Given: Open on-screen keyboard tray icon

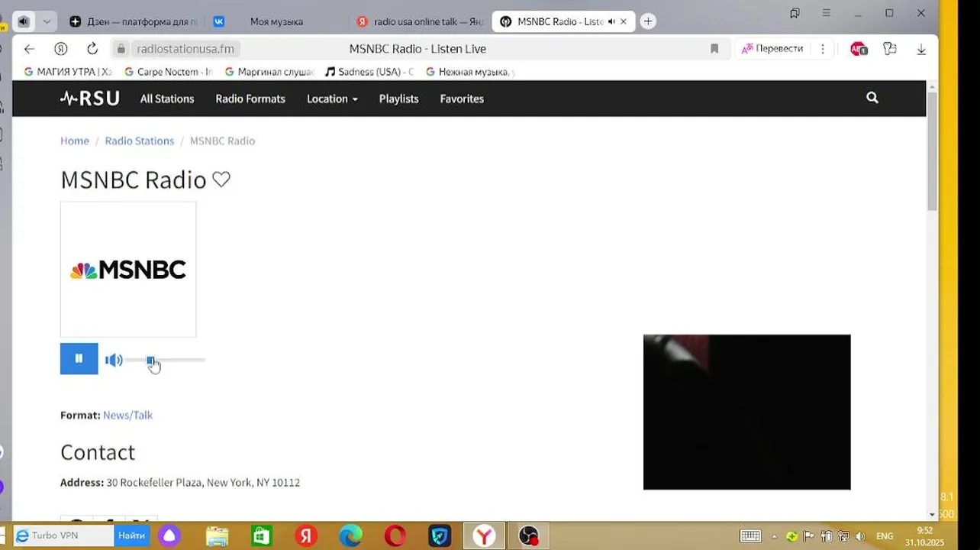Looking at the screenshot, I should pyautogui.click(x=750, y=536).
